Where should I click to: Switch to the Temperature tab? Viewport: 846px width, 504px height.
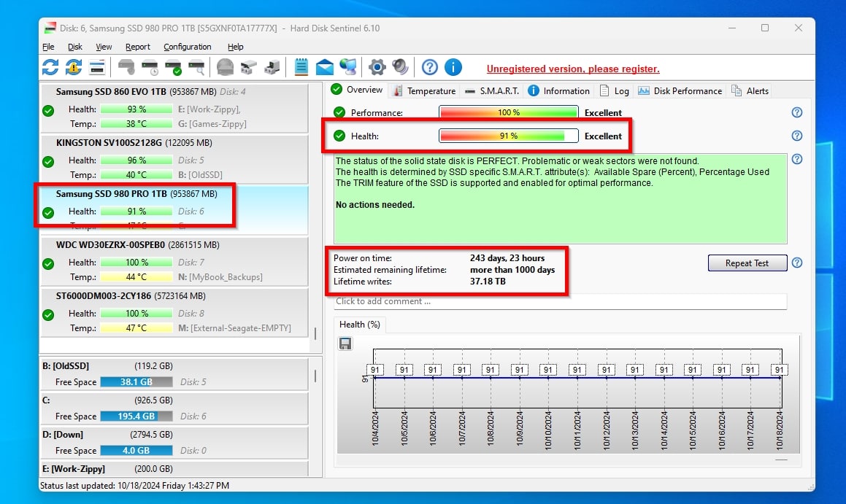coord(423,91)
